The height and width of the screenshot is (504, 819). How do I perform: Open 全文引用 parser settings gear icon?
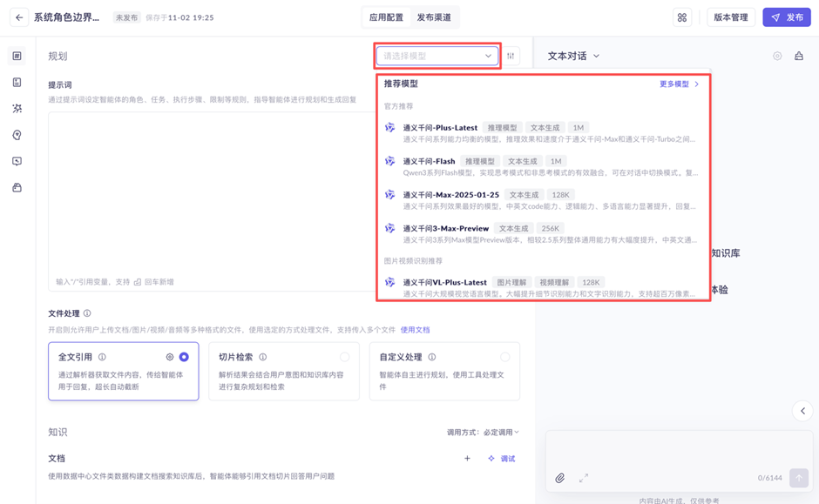click(170, 357)
